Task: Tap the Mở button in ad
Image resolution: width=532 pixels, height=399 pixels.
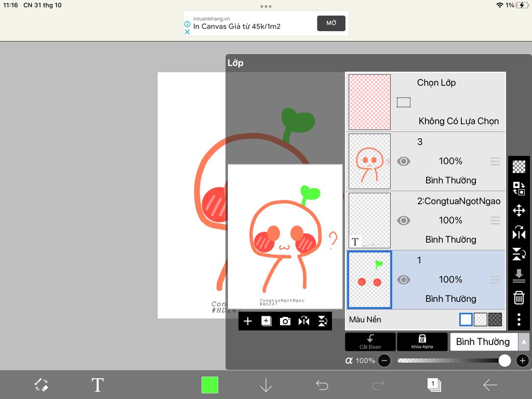Action: point(331,23)
